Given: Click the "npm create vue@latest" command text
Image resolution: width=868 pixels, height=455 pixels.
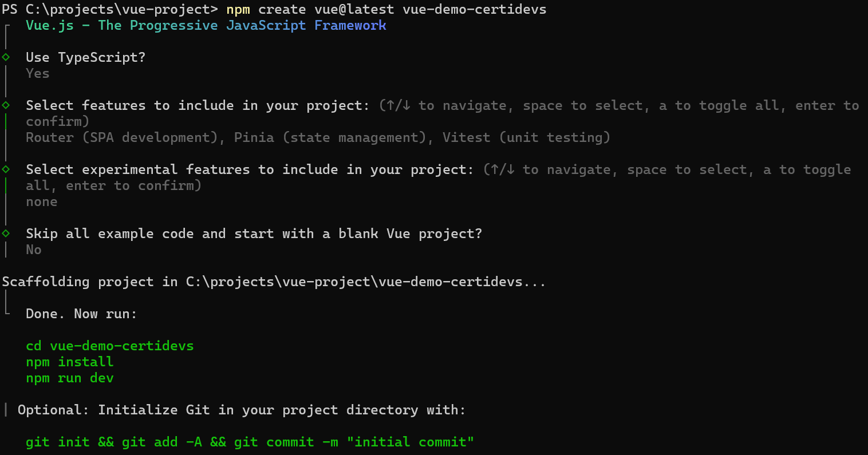Looking at the screenshot, I should (310, 10).
